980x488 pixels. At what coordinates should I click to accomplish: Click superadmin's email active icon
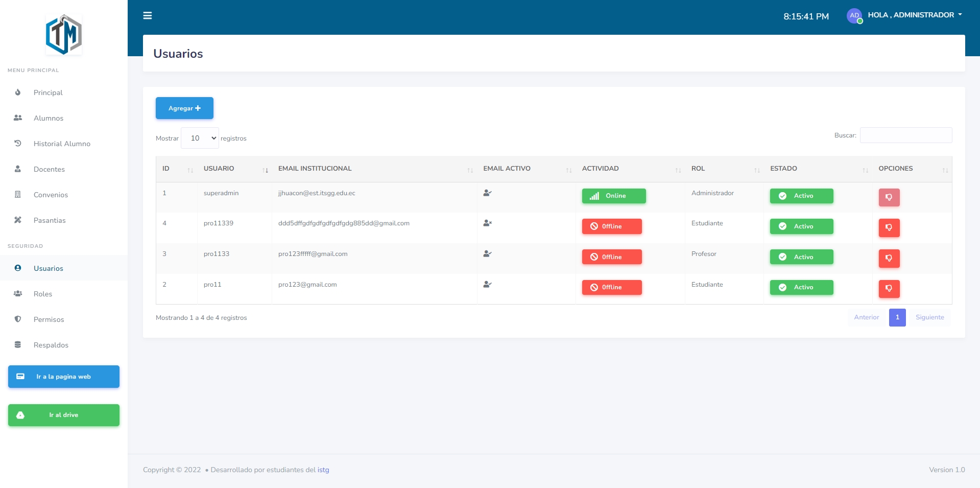point(488,193)
